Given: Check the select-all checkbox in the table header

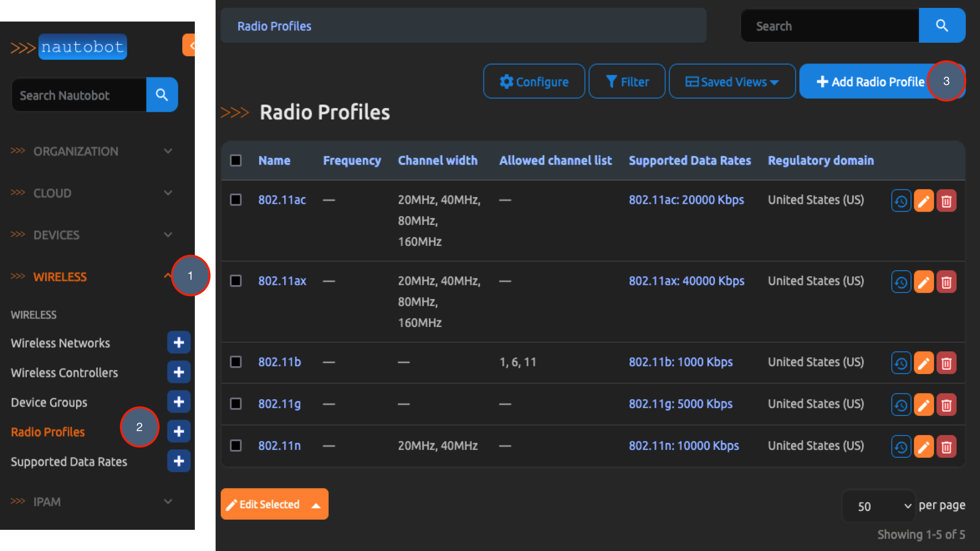Looking at the screenshot, I should 236,160.
